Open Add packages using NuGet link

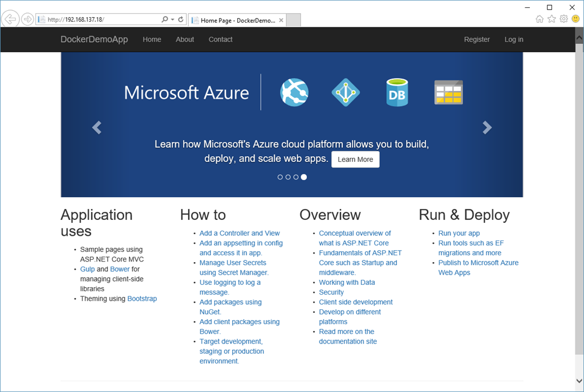230,307
